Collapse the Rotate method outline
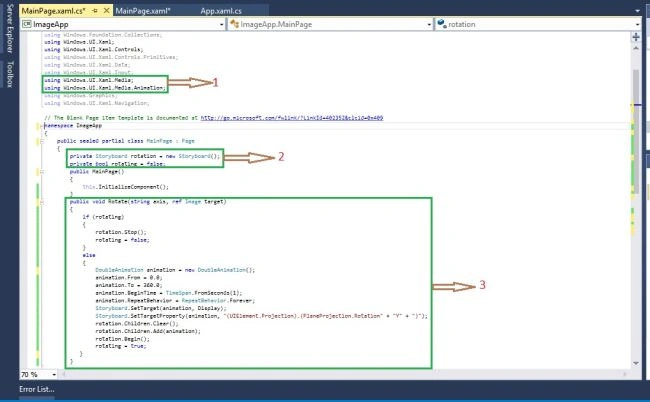 point(42,202)
